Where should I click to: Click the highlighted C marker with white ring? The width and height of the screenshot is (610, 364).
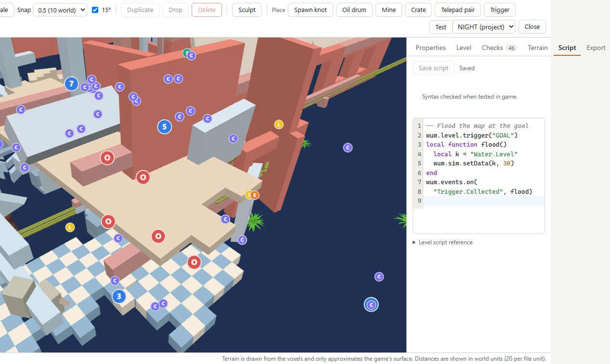click(371, 304)
